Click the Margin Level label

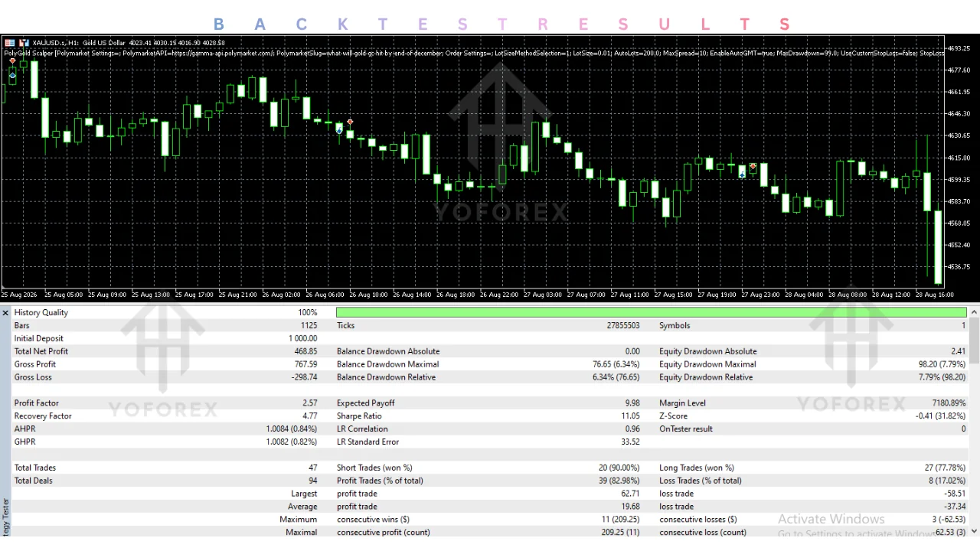682,403
